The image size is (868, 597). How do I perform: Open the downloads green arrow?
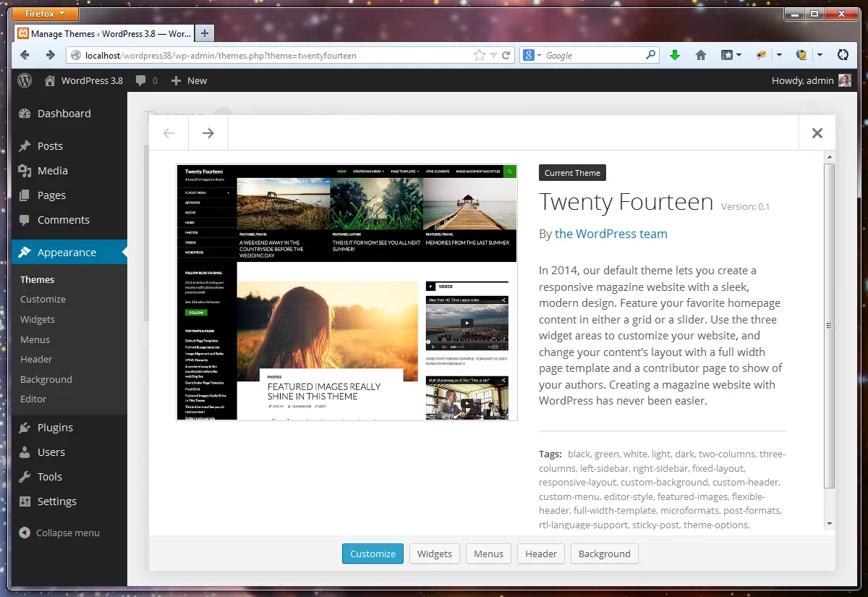(x=675, y=55)
